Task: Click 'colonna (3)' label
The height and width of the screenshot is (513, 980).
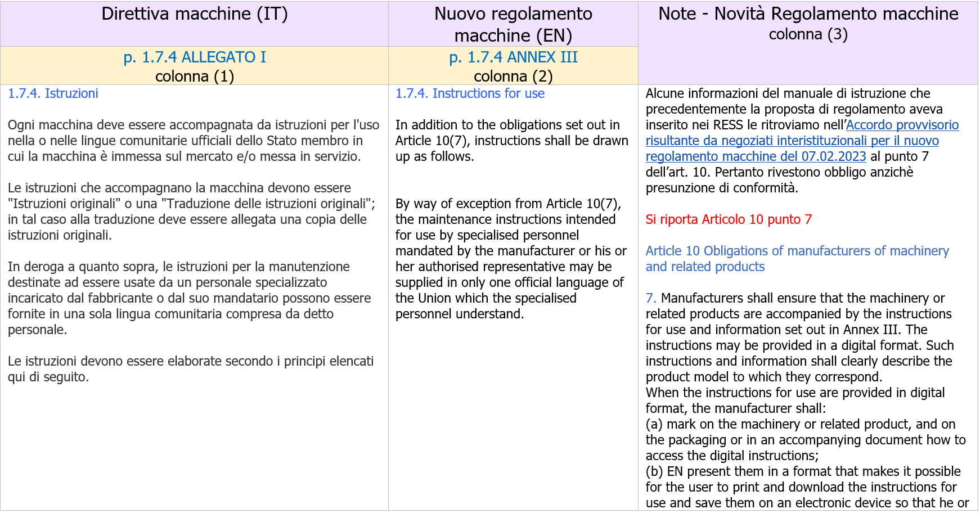Action: tap(808, 34)
